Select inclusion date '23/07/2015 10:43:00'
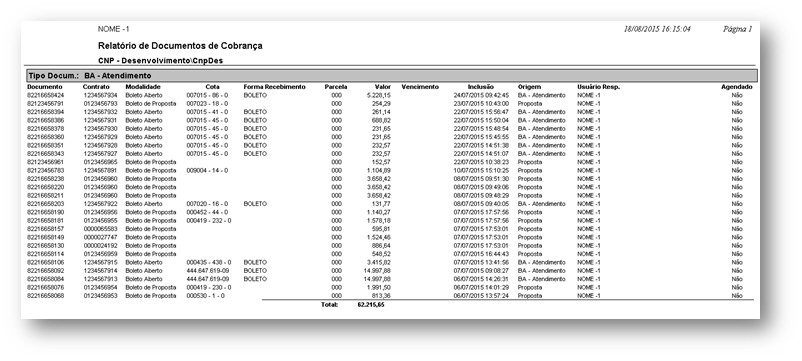 pos(481,103)
